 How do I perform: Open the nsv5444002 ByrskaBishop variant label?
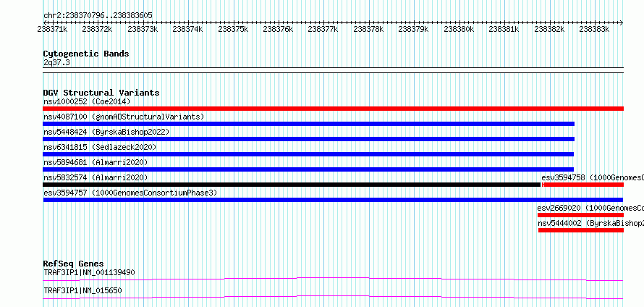(591, 223)
